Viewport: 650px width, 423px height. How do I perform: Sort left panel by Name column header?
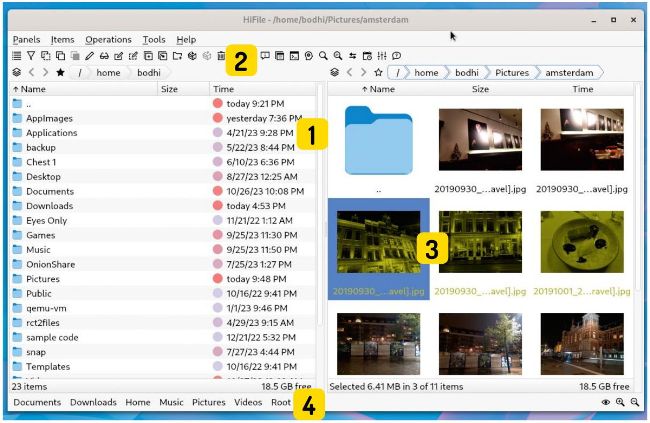(34, 89)
